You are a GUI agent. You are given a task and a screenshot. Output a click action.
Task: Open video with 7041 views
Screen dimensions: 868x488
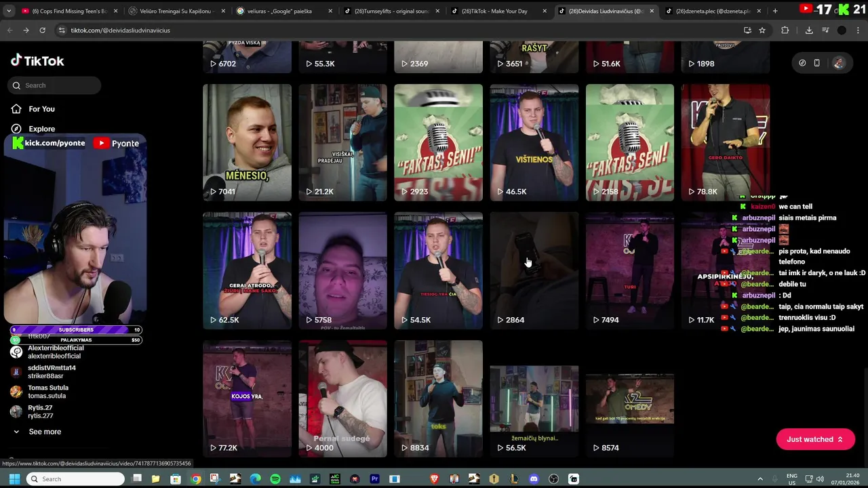point(247,142)
